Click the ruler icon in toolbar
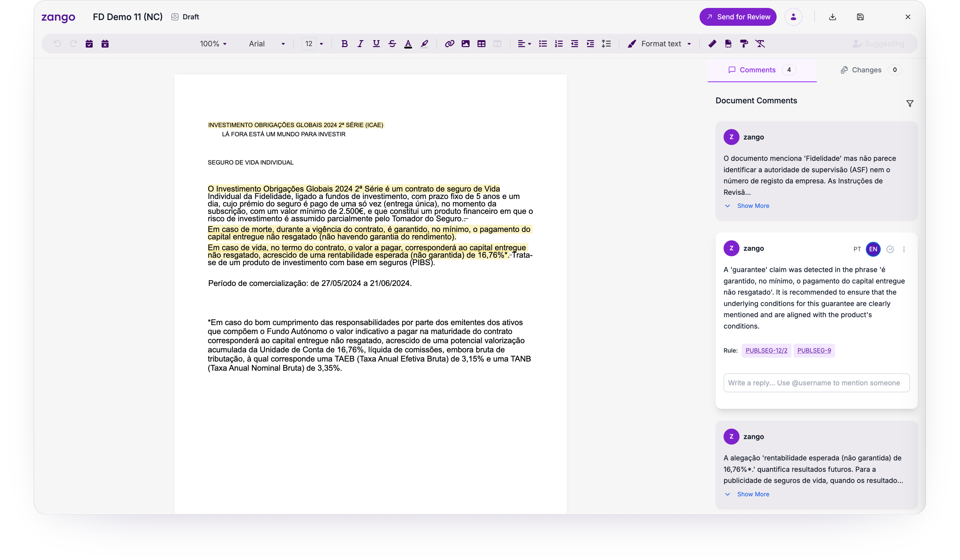This screenshot has width=960, height=560. click(x=712, y=44)
